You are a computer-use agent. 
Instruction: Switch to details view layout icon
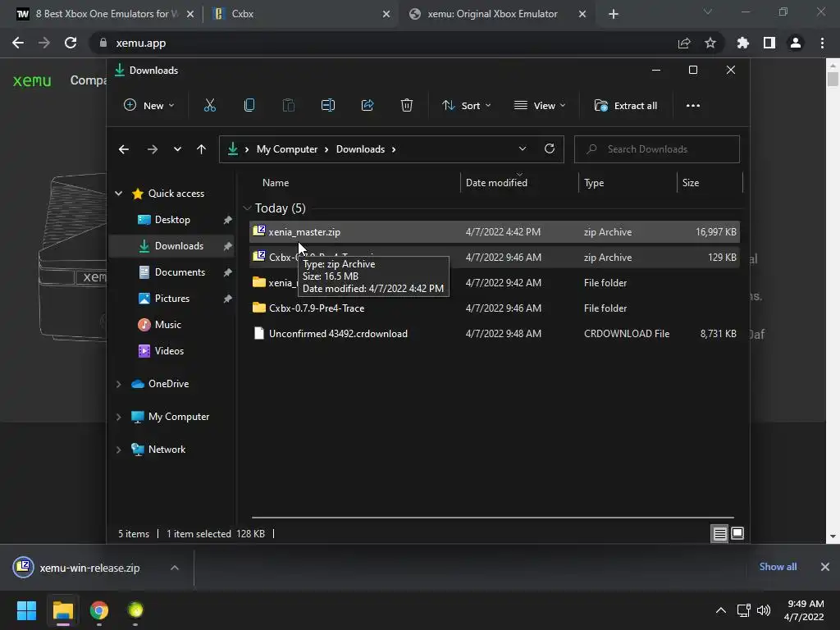pyautogui.click(x=719, y=533)
